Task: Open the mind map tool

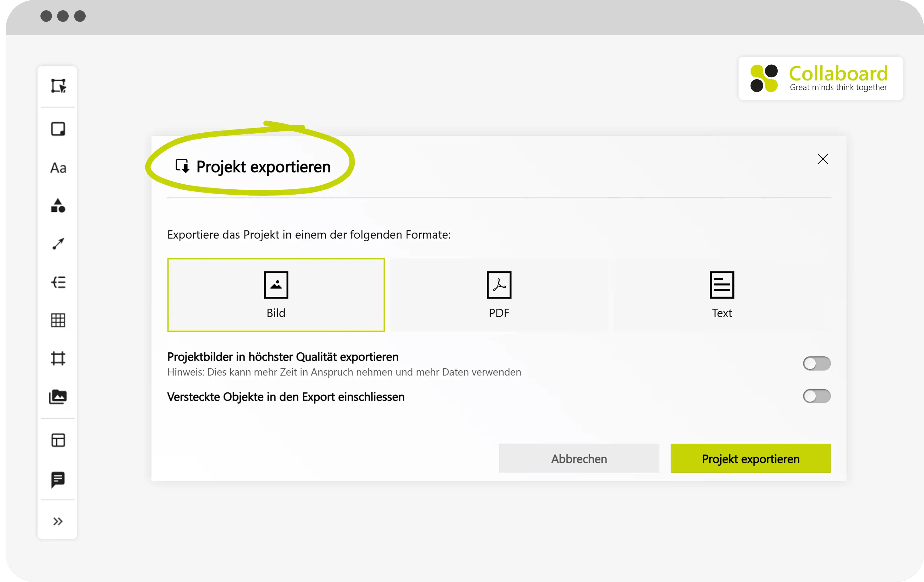Action: point(58,282)
